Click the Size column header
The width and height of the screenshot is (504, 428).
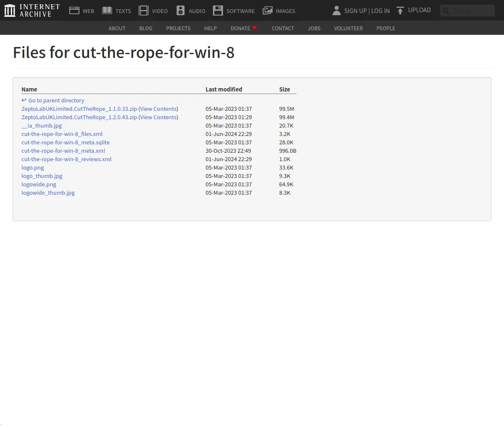coord(284,89)
